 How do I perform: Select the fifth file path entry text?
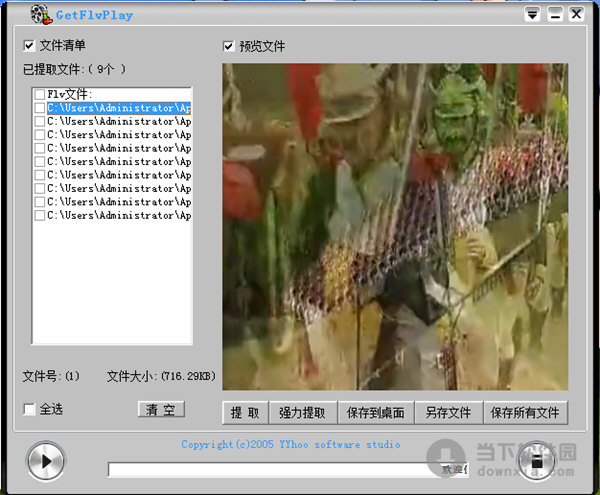(x=119, y=161)
